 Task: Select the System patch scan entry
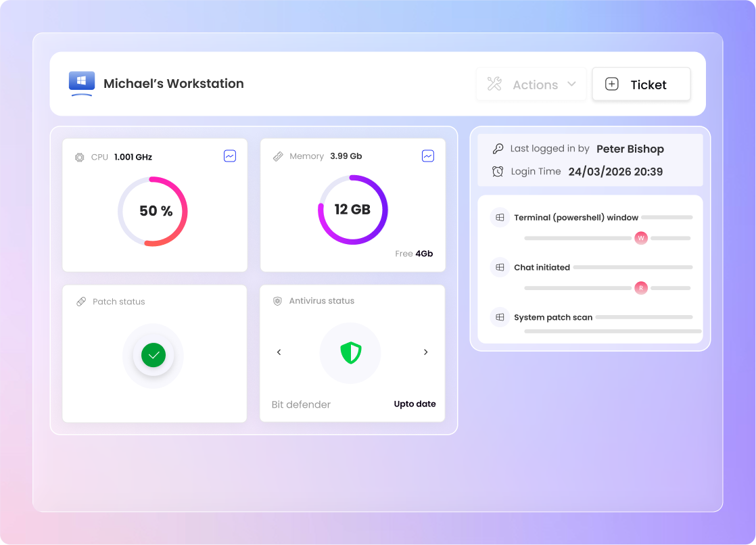tap(552, 317)
